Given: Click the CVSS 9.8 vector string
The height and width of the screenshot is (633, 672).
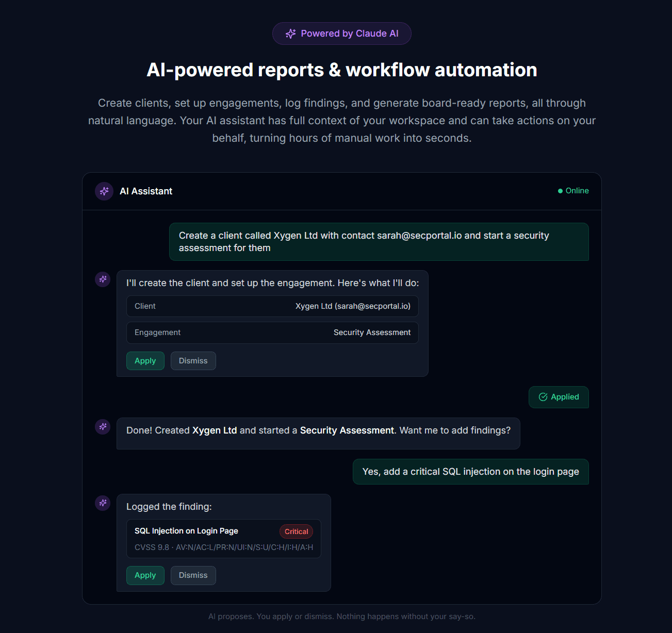Looking at the screenshot, I should (x=223, y=547).
